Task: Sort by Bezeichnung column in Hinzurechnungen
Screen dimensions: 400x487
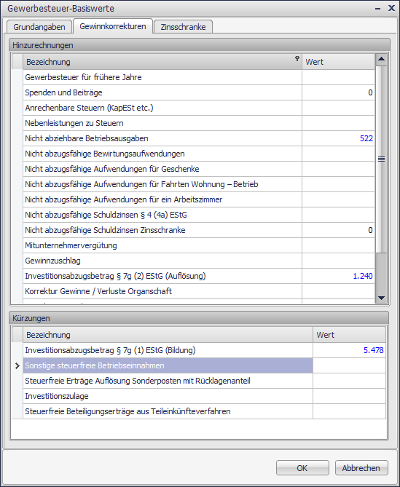Action: click(x=162, y=62)
